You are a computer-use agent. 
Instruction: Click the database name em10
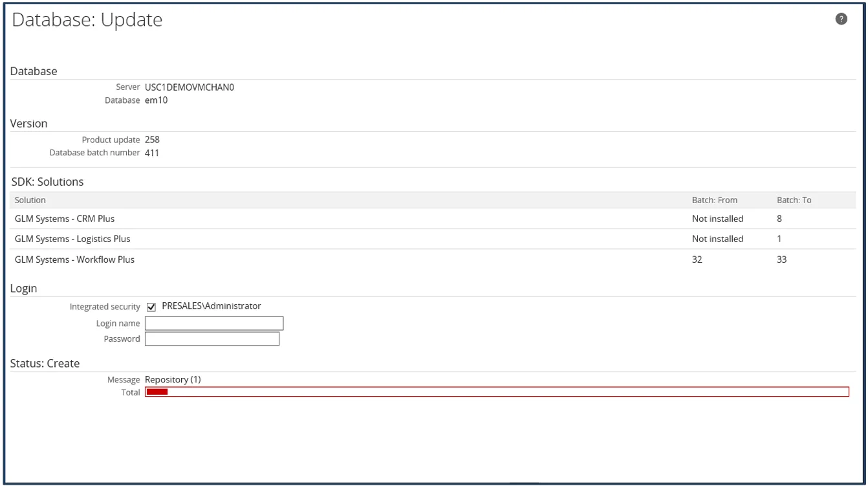157,100
